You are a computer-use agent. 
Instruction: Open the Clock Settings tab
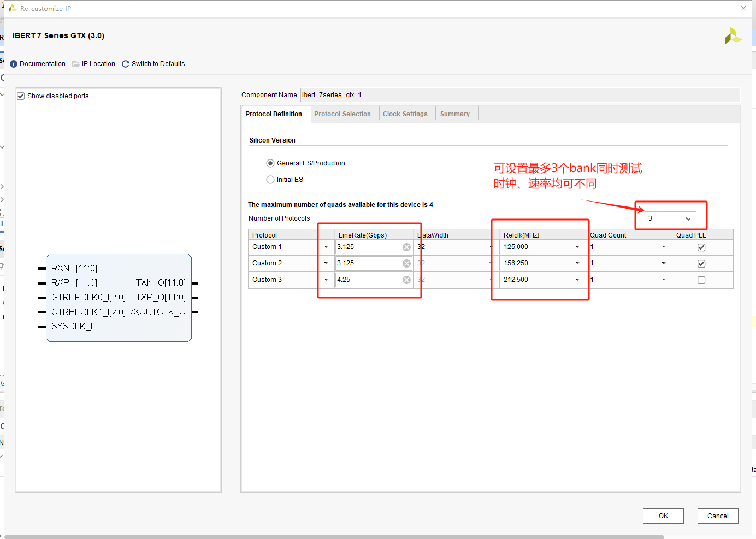(x=405, y=114)
